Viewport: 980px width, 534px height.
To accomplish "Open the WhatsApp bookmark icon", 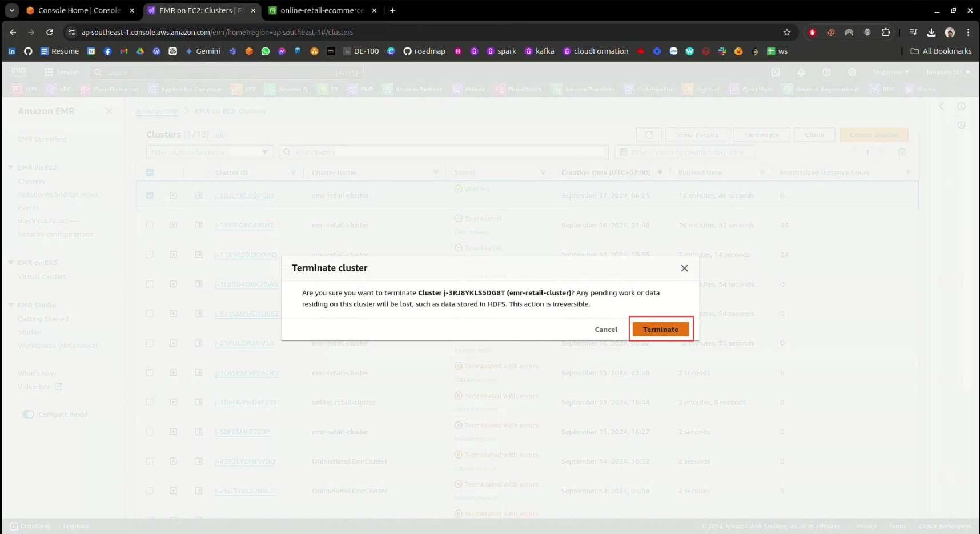I will click(266, 51).
